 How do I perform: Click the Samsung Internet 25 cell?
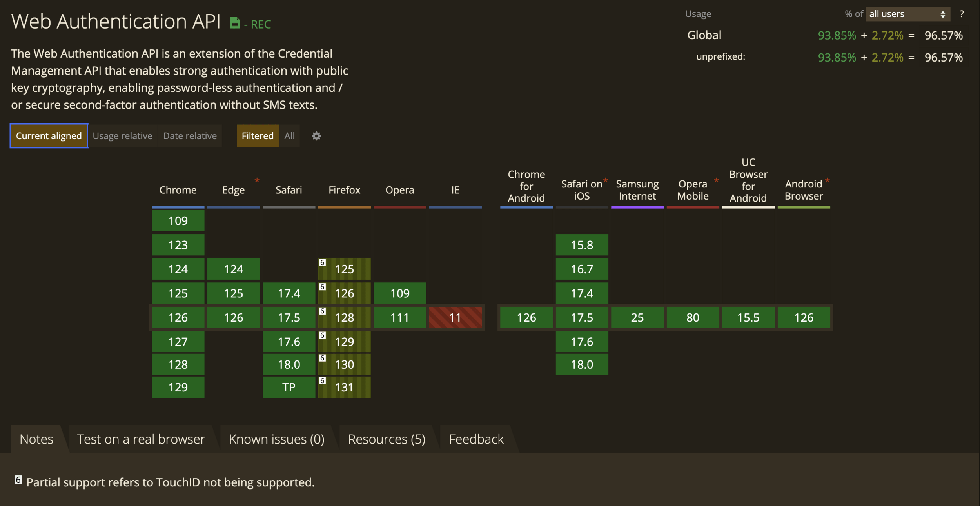[x=637, y=317]
